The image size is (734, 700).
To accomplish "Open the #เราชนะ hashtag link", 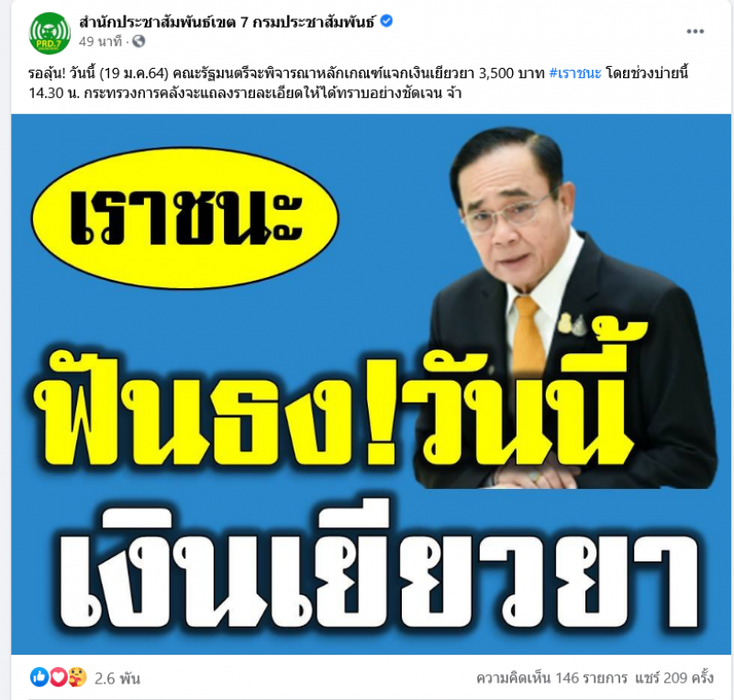I will tap(575, 73).
